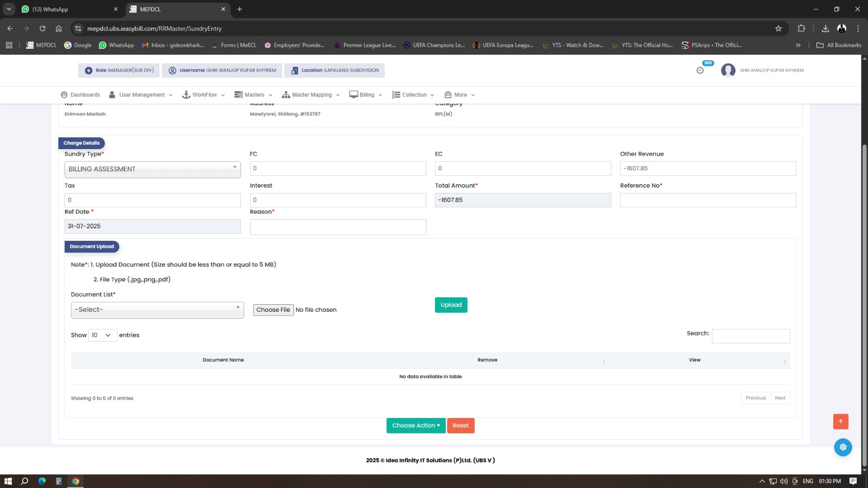Open the user profile avatar icon
Image resolution: width=868 pixels, height=488 pixels.
coord(728,70)
